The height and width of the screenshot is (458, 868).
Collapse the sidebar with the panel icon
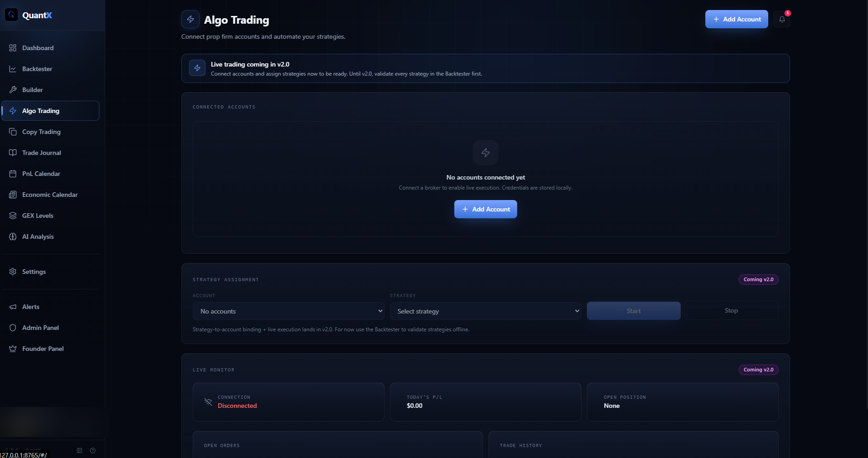(80, 450)
